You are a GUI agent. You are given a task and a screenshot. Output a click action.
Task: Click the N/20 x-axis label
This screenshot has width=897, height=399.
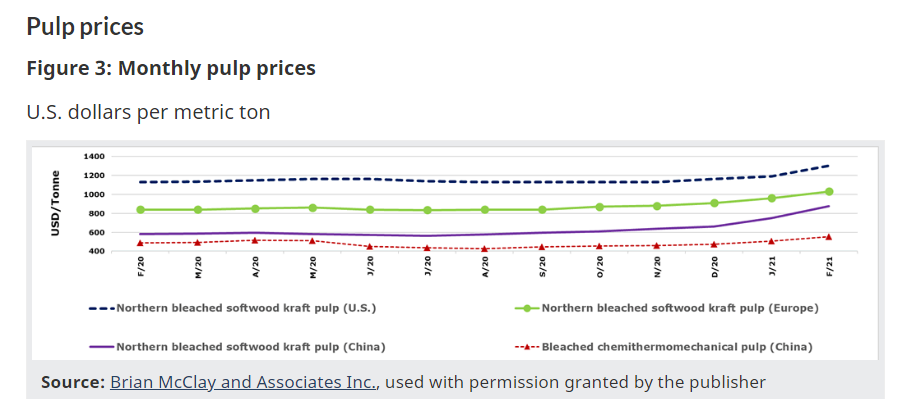657,266
